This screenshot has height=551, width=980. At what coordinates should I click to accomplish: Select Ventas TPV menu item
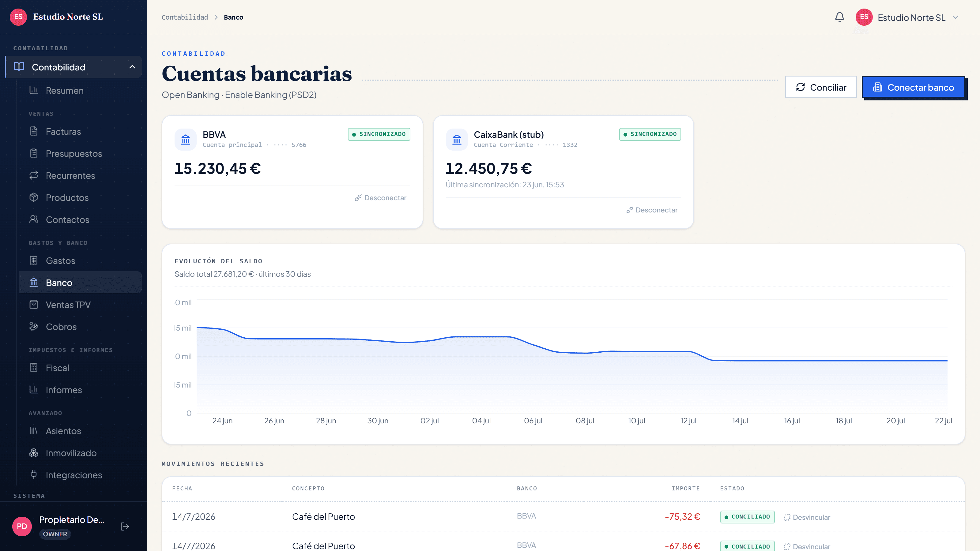[x=80, y=305]
